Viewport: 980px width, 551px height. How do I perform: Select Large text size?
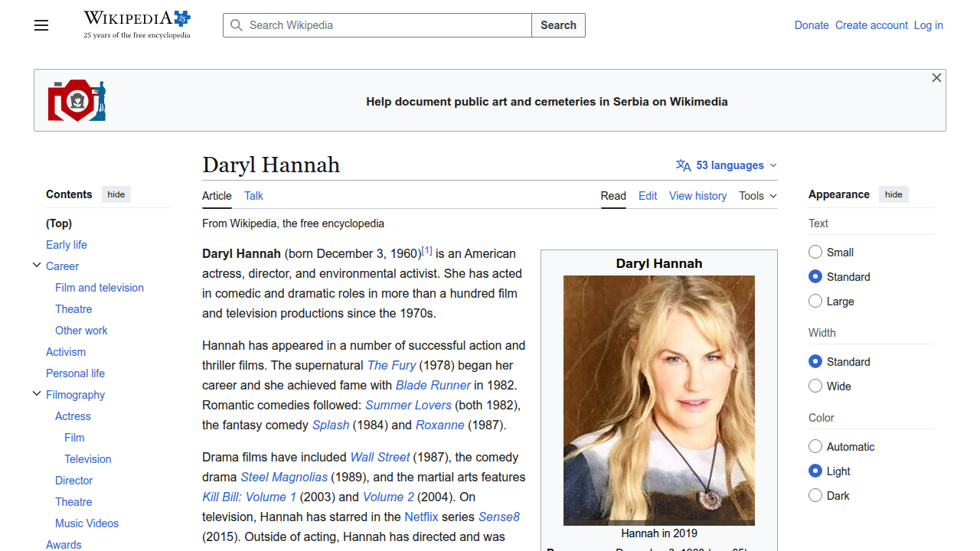815,302
